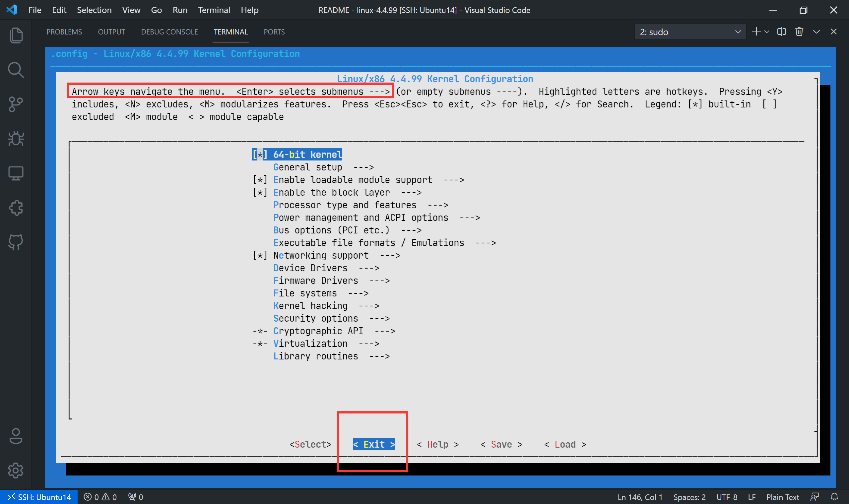Expand the File systems submenu

pyautogui.click(x=321, y=293)
